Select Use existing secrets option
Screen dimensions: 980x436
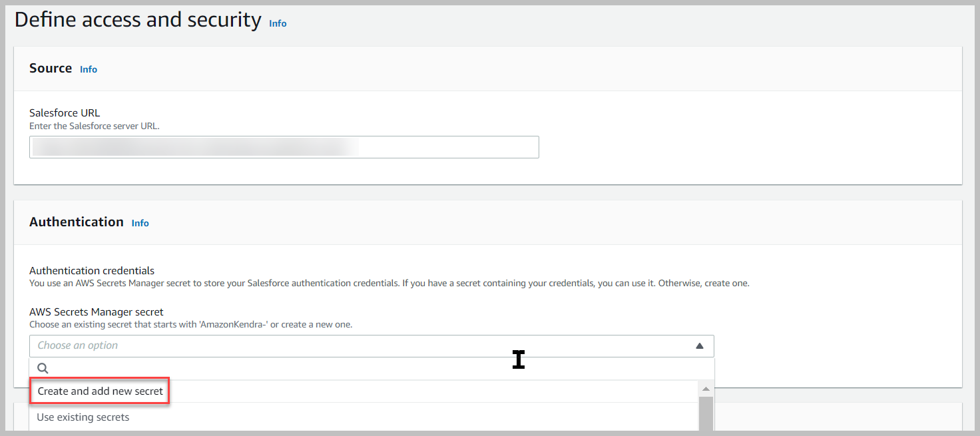pos(83,417)
